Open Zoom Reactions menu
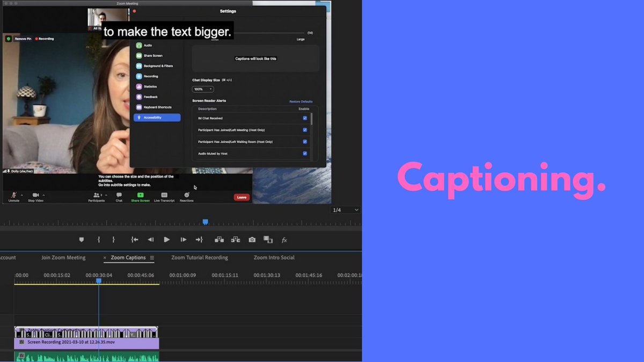Screen dimensions: 644x362 (187, 197)
